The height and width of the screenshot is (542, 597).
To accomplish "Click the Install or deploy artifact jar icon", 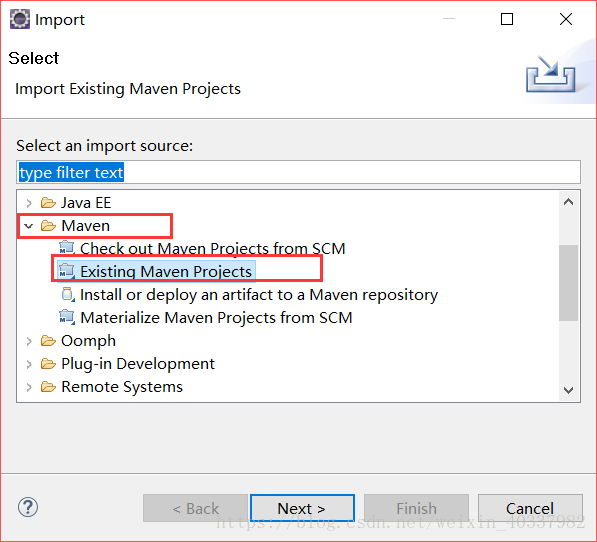I will pos(67,294).
